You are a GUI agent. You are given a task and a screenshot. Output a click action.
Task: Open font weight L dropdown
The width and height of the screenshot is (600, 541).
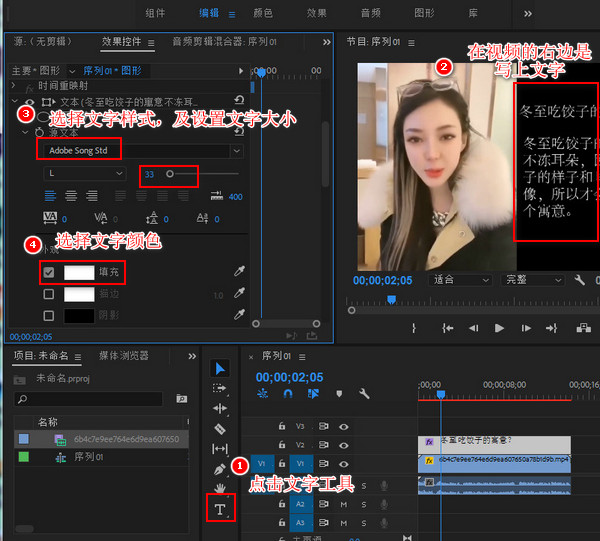point(85,173)
